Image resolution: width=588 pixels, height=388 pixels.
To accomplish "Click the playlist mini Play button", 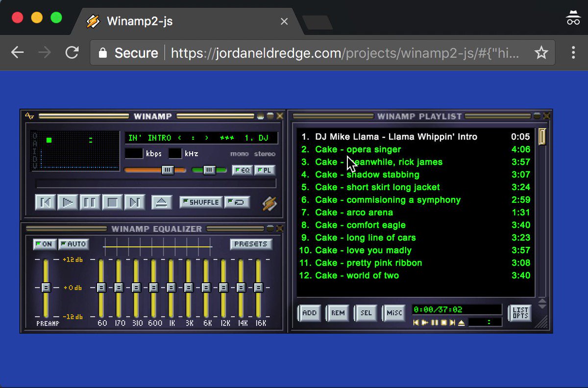I will (425, 322).
